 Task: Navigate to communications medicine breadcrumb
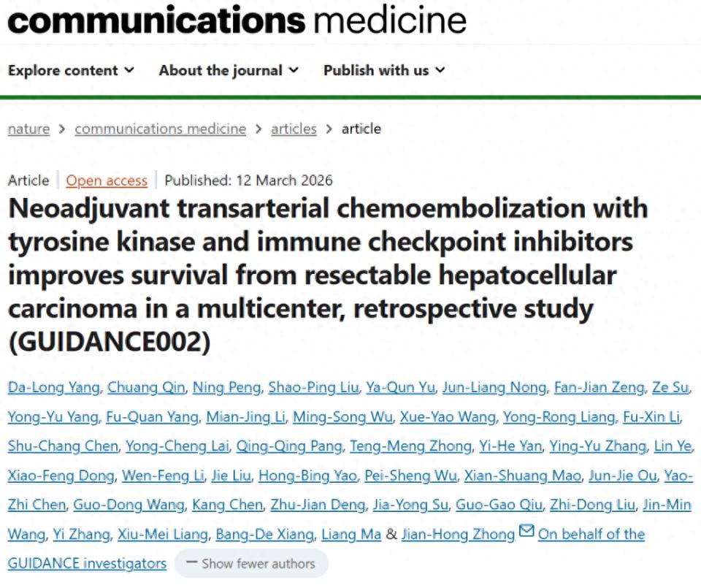pos(160,129)
